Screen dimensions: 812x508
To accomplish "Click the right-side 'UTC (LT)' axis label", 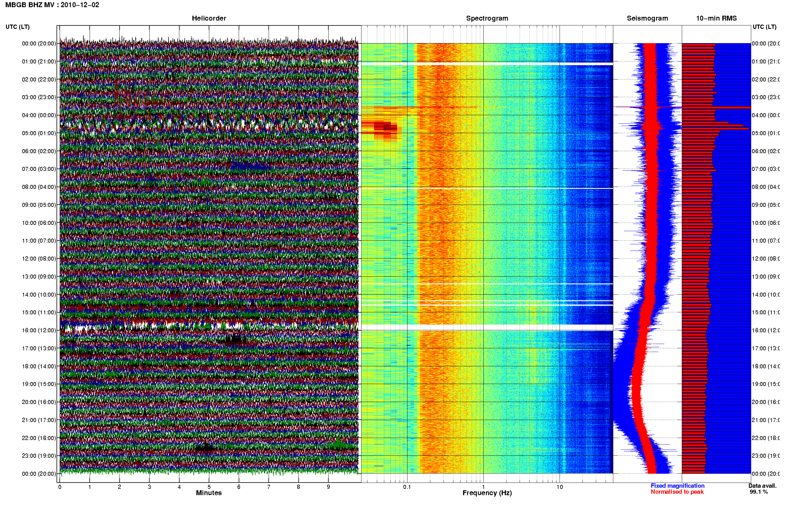I will click(764, 27).
